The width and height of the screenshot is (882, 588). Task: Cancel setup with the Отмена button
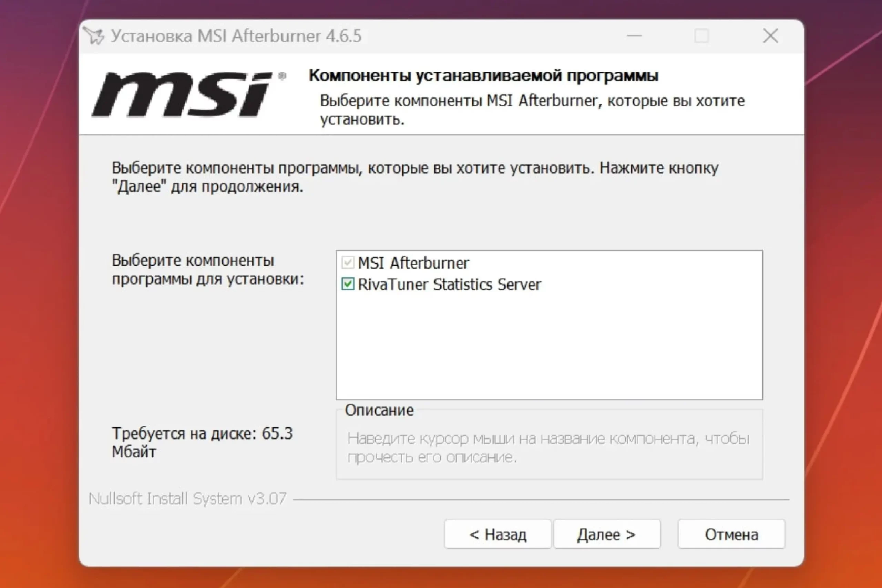pos(731,534)
